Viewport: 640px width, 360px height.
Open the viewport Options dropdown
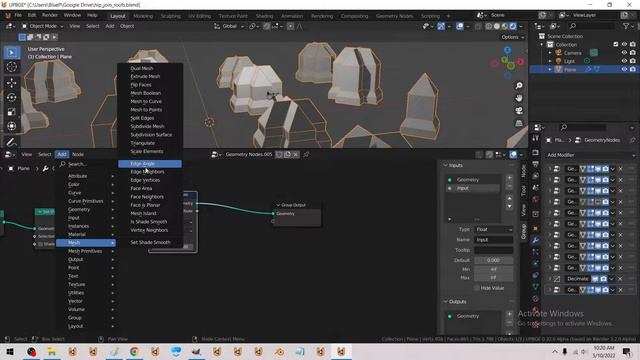pyautogui.click(x=512, y=37)
